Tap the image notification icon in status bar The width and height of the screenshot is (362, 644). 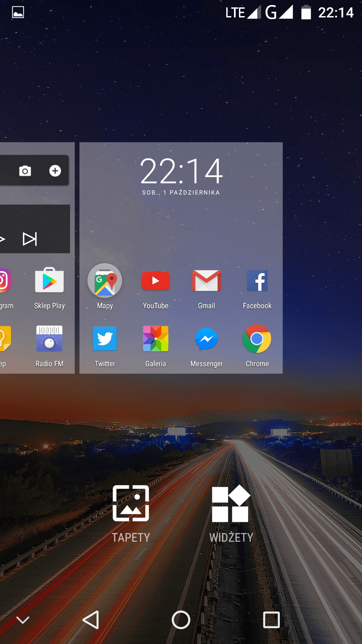(18, 12)
